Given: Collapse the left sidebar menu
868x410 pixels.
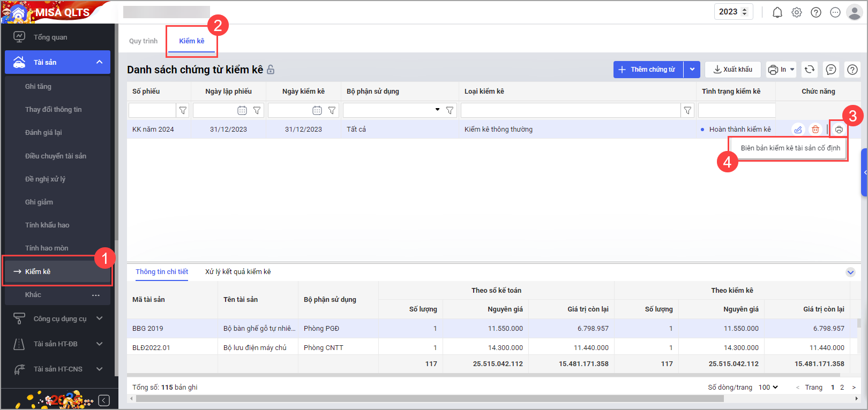Looking at the screenshot, I should pos(104,400).
